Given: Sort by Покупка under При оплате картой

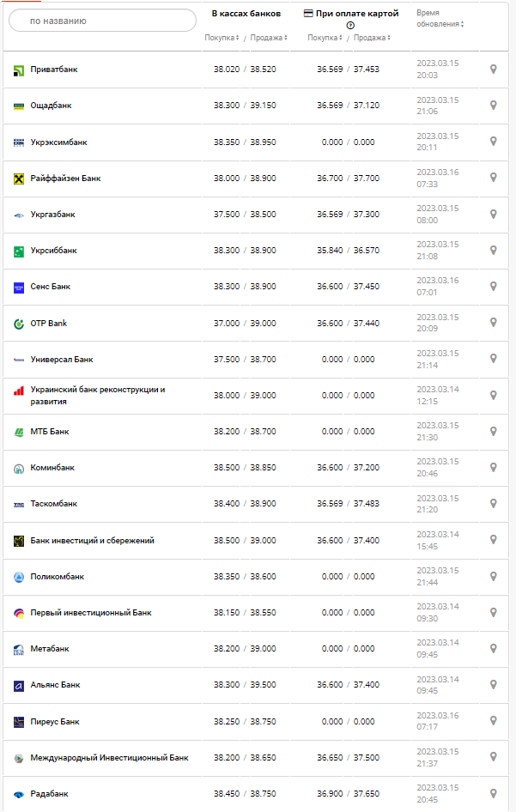Looking at the screenshot, I should (x=325, y=38).
